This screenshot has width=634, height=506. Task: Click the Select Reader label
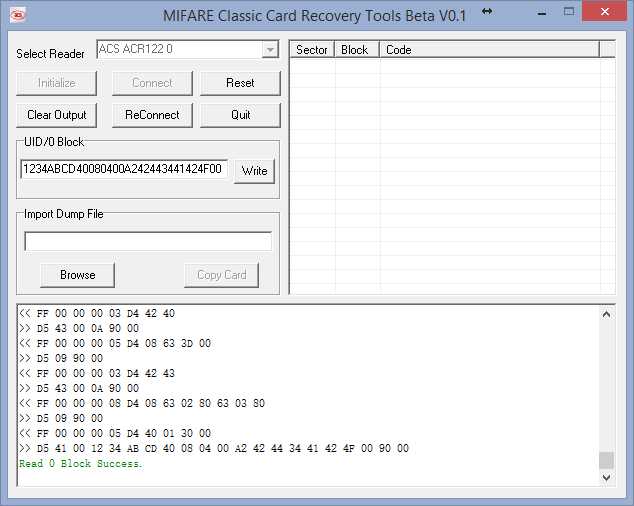click(x=50, y=54)
